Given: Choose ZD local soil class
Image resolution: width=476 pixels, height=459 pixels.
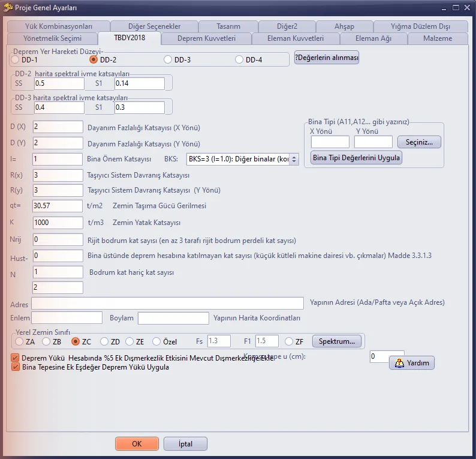Looking at the screenshot, I should (x=104, y=341).
